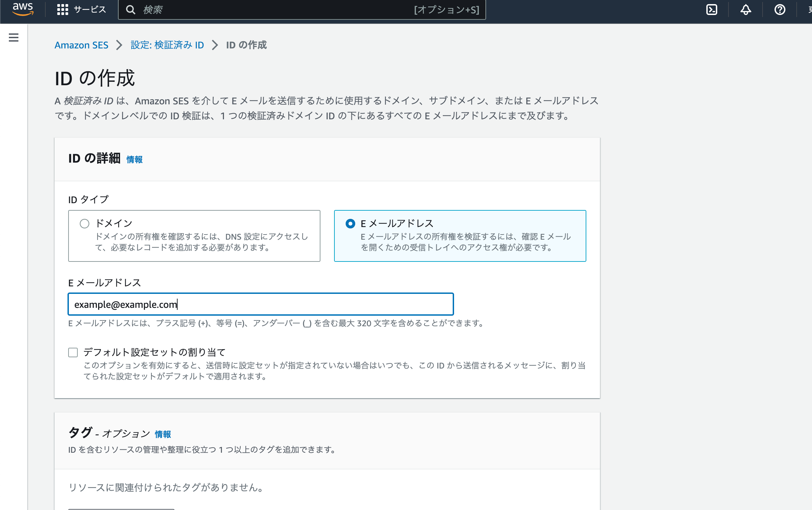Enable デフォルト設定セットの割り当て checkbox

coord(73,352)
